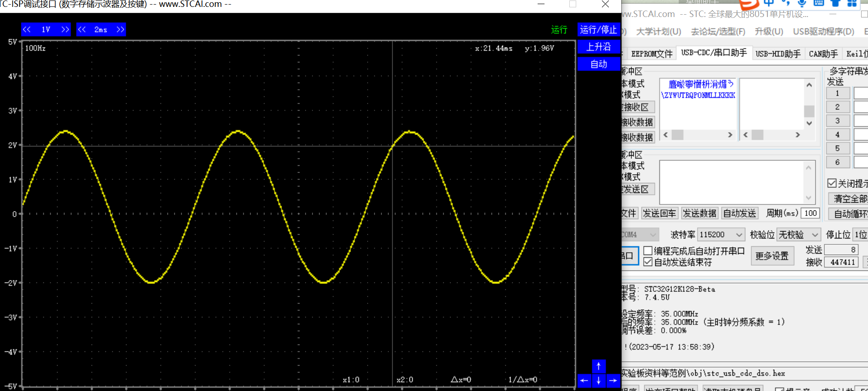
Task: Open the USB驱动程序(D) menu
Action: coord(823,32)
